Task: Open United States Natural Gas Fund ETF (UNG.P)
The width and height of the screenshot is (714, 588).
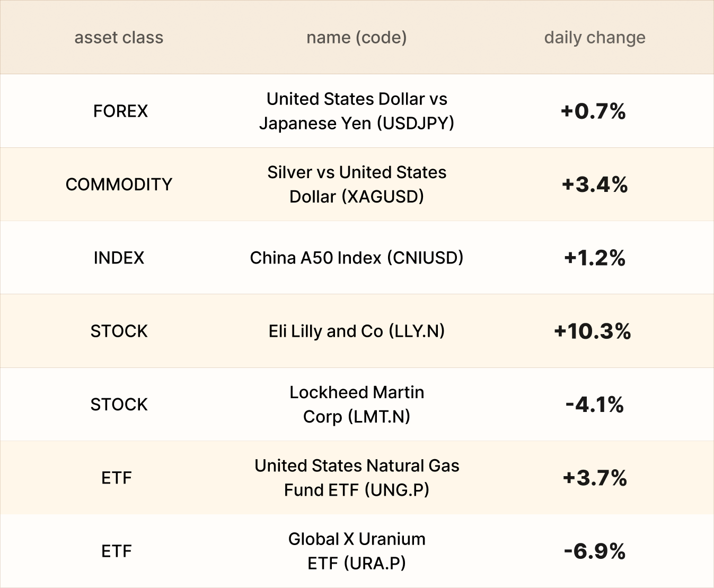Action: tap(357, 478)
